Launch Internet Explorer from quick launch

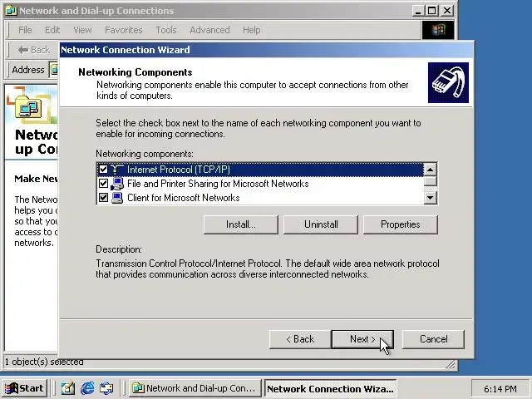[x=87, y=388]
